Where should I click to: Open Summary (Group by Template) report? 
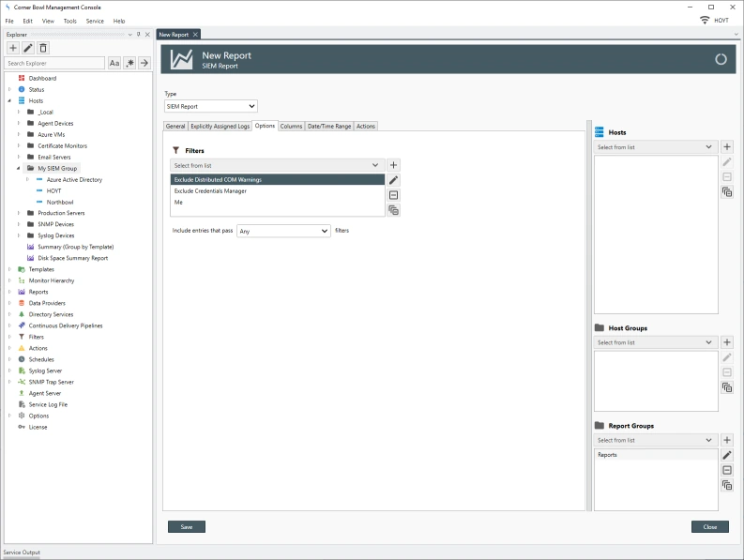[x=75, y=247]
